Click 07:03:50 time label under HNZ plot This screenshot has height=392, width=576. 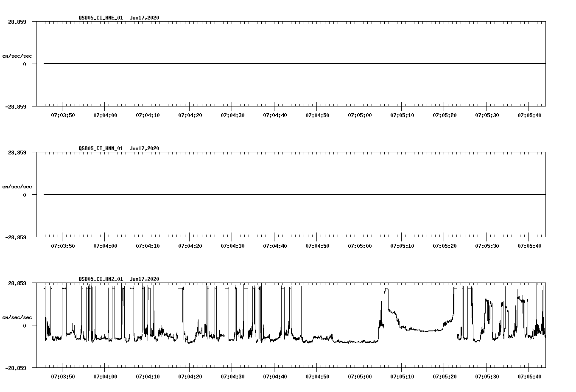[63, 377]
